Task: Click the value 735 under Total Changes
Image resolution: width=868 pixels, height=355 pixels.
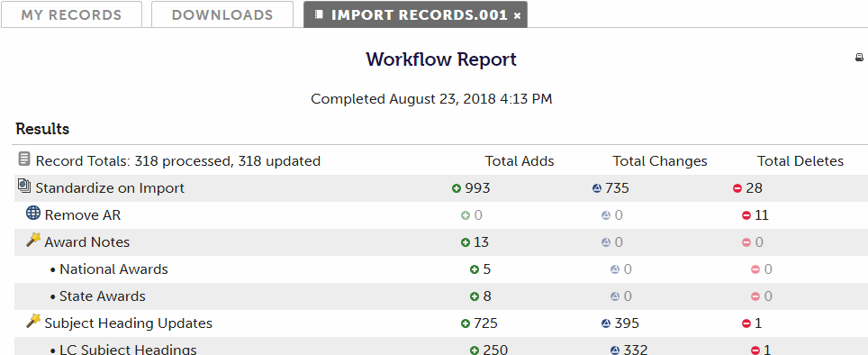Action: pos(617,188)
